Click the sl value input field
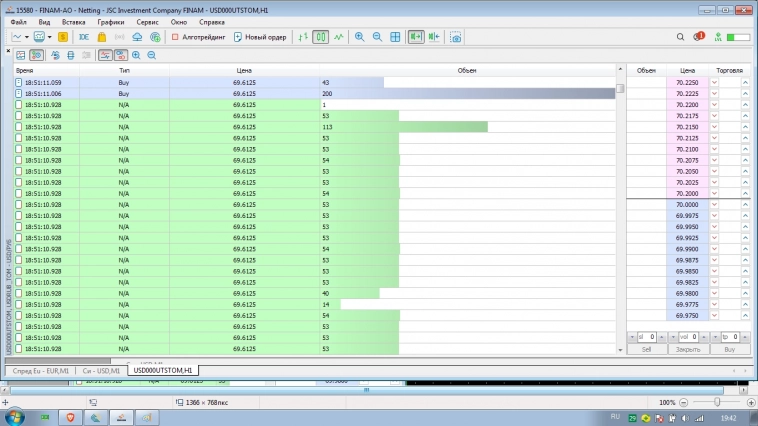The image size is (758, 426). 648,337
